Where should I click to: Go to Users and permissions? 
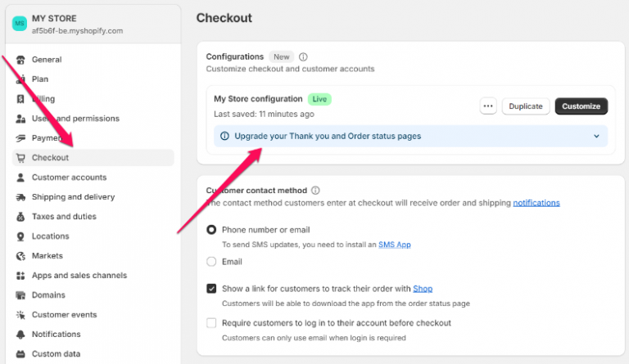pos(93,119)
